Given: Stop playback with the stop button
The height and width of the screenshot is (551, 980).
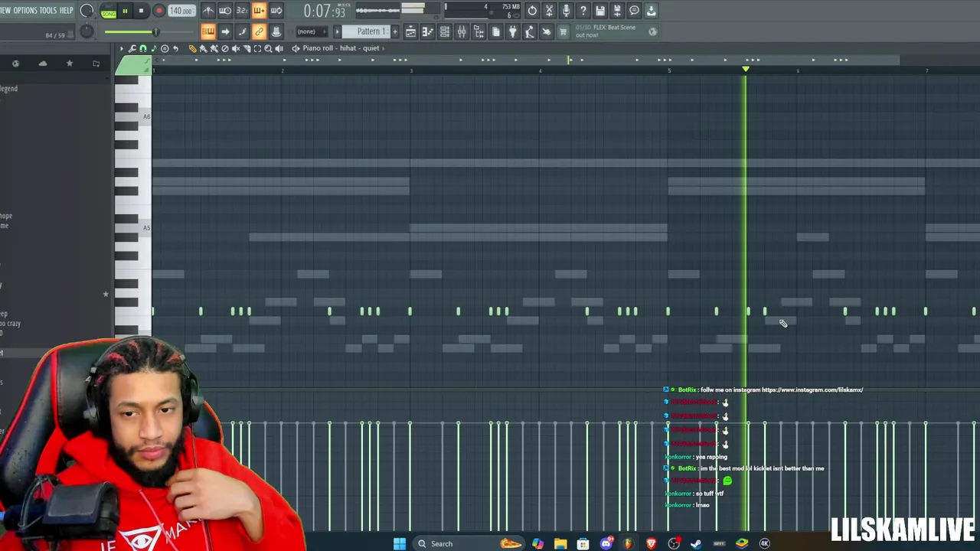Looking at the screenshot, I should [x=141, y=11].
